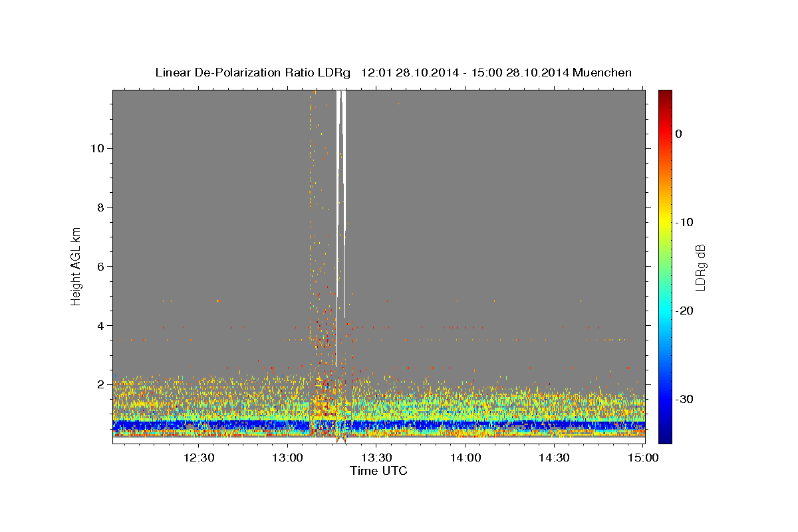Click the dark blue bottom of the colorbar
Screen dimensions: 798x532
(x=665, y=436)
